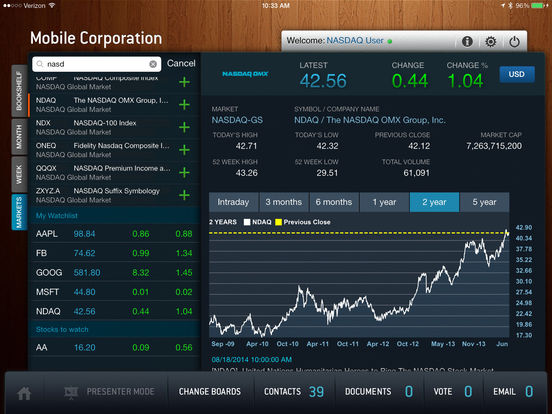Tap the 08/18/2014 10:00:00 AM news timestamp
The height and width of the screenshot is (414, 552).
pos(252,359)
